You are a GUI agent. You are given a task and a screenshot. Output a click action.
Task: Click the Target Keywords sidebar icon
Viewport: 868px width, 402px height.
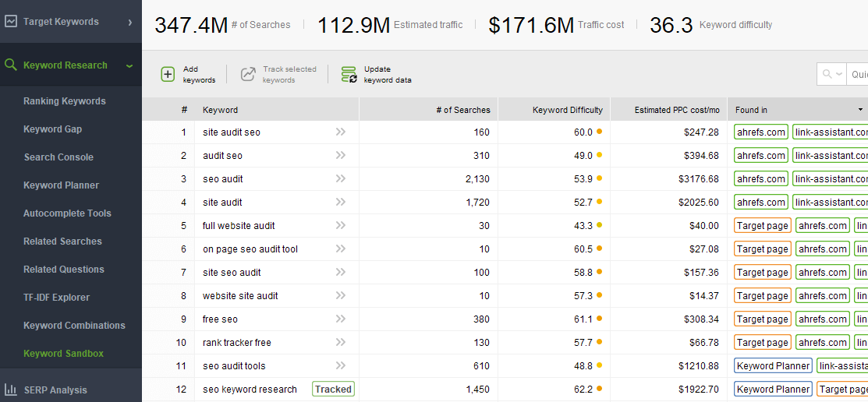pos(11,22)
